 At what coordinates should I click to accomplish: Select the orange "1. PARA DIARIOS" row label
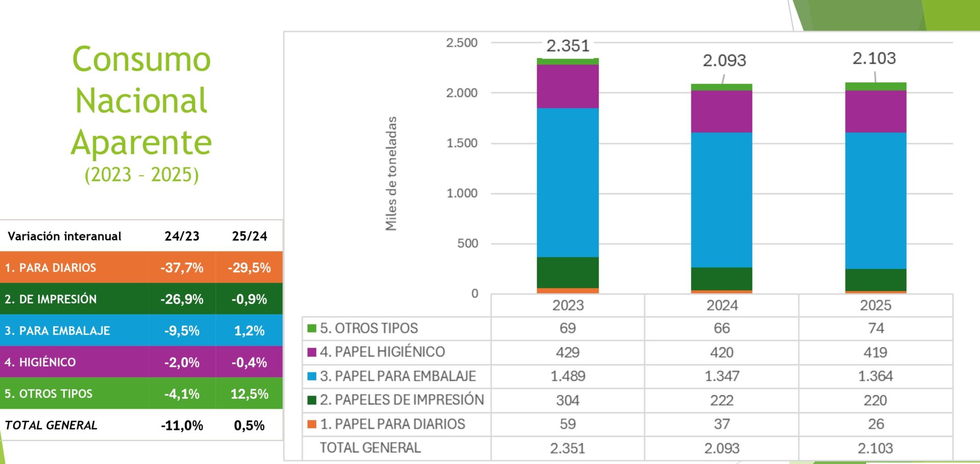[x=51, y=268]
